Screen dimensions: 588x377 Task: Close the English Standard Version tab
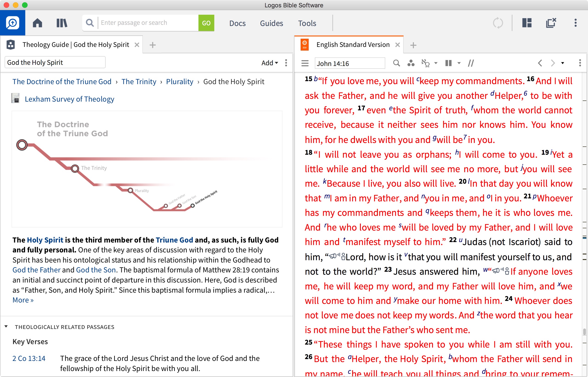click(398, 45)
